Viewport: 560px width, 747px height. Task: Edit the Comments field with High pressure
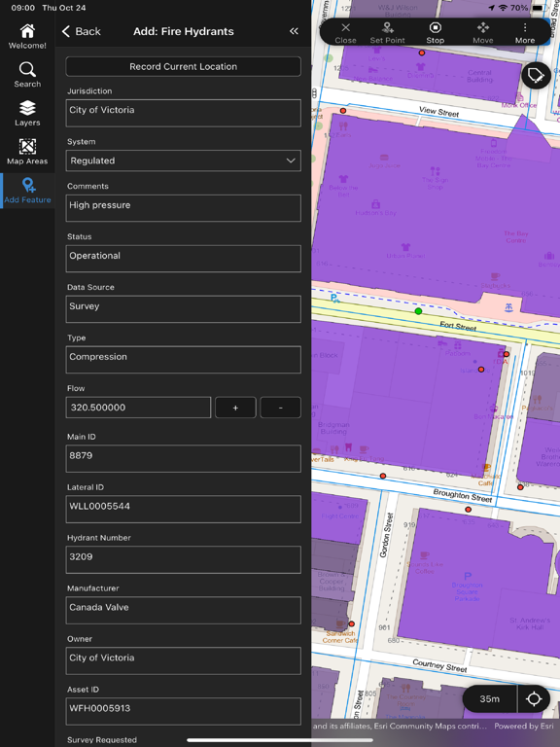[x=184, y=208]
